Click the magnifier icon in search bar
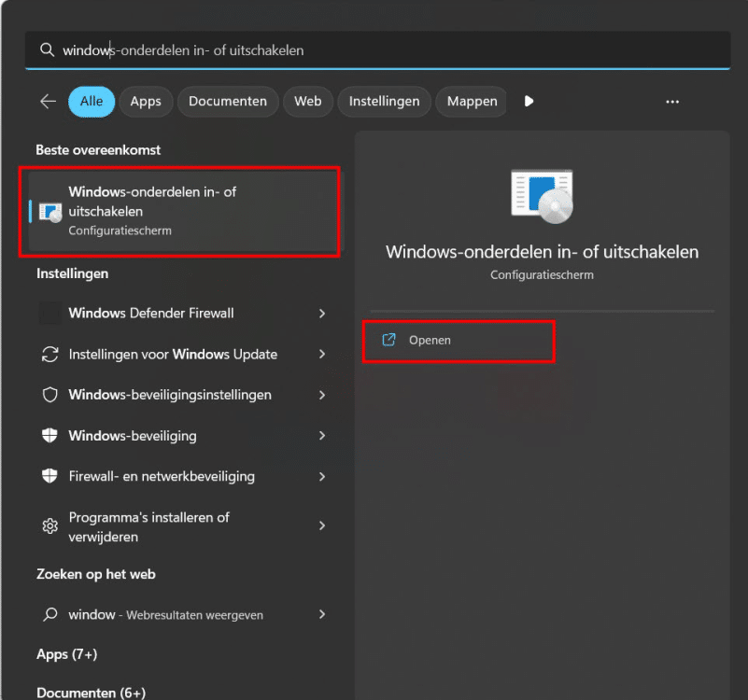The image size is (748, 700). (x=47, y=49)
